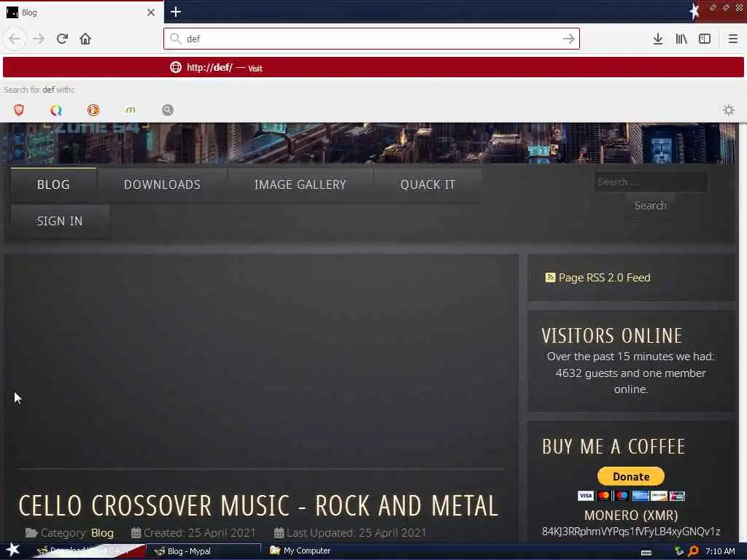Click the RSS feed icon
747x560 pixels.
pos(550,278)
